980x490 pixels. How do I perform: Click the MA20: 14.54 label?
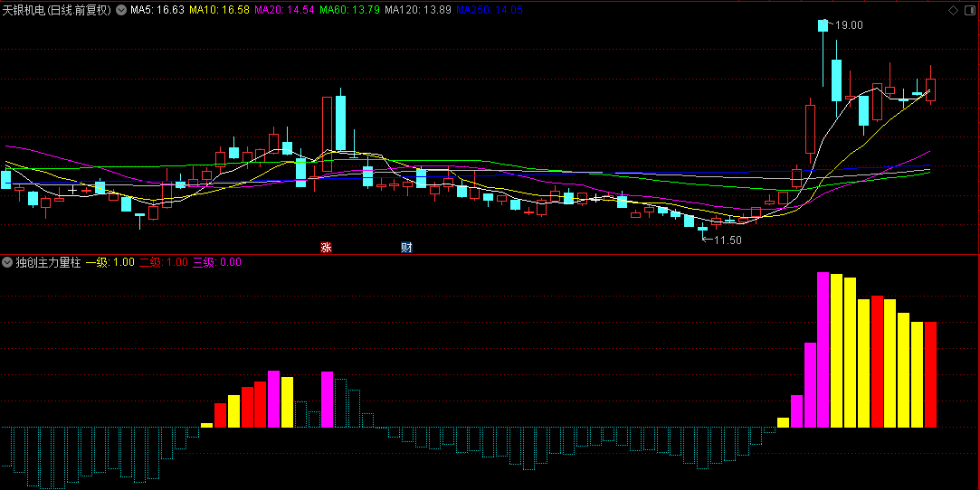[285, 10]
